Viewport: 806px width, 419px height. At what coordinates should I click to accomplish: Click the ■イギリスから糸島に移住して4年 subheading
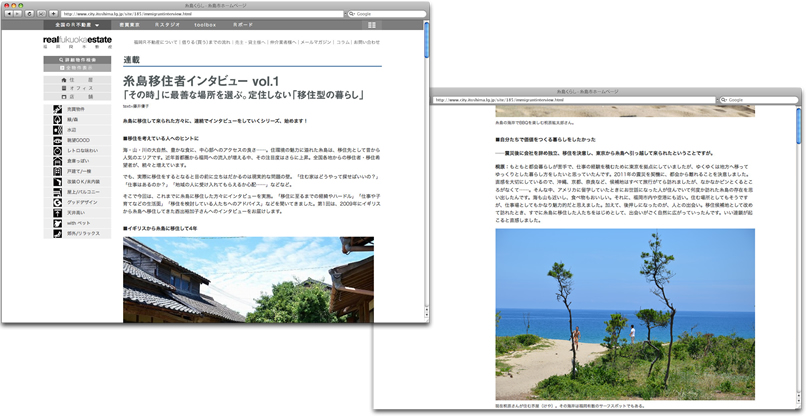160,228
